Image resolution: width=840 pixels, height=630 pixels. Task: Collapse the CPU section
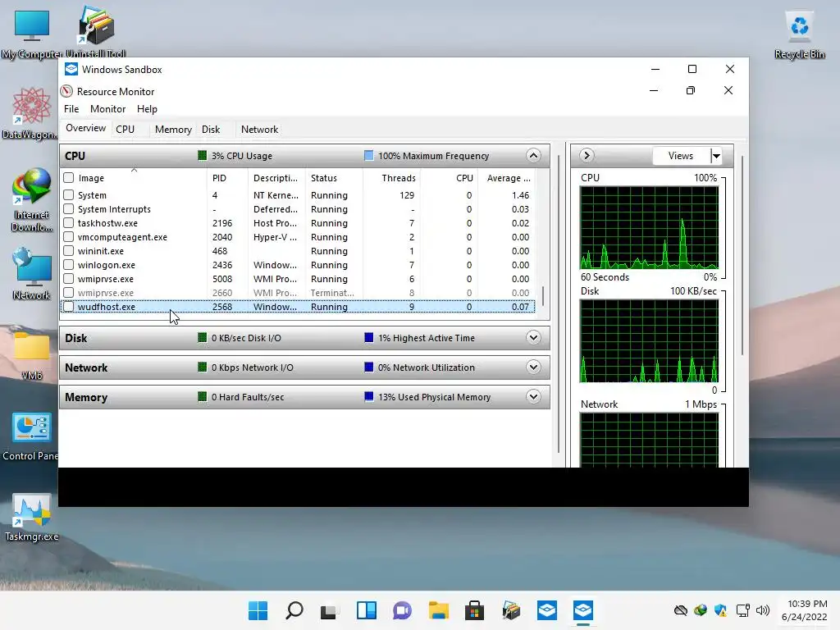[533, 156]
